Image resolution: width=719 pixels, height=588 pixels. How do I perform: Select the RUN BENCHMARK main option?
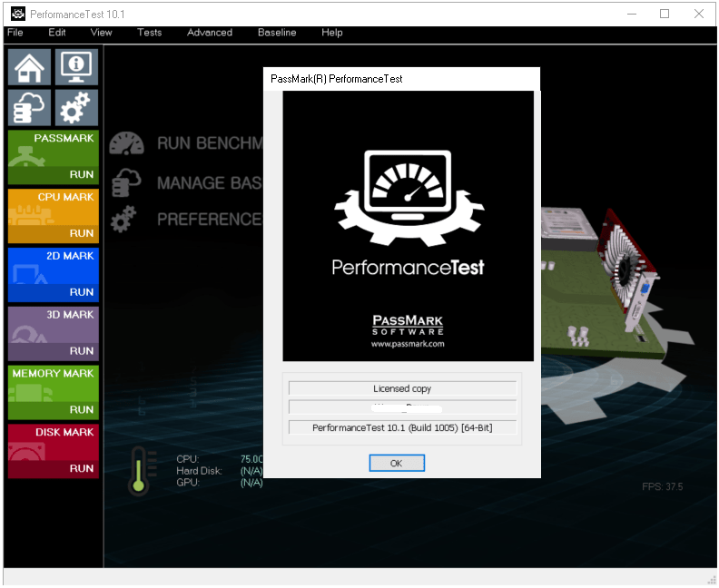(x=210, y=143)
